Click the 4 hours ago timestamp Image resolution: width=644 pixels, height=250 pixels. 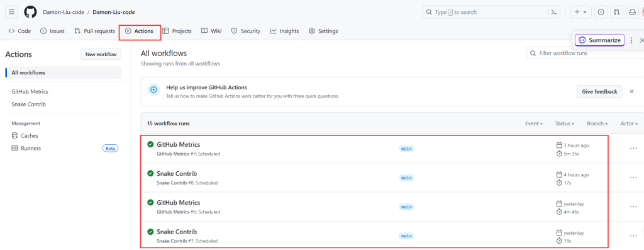click(x=576, y=175)
